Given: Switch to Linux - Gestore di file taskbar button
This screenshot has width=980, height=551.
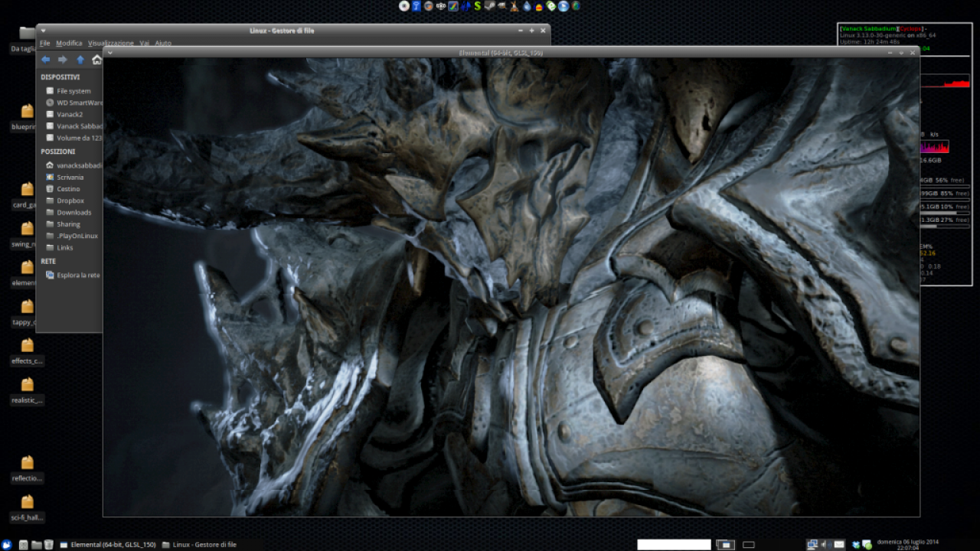Looking at the screenshot, I should (x=199, y=545).
